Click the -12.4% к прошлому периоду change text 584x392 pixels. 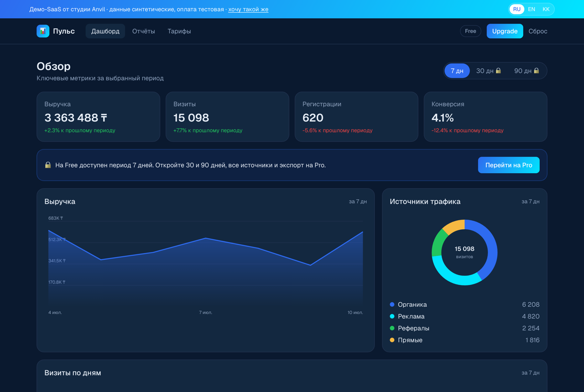coord(468,130)
